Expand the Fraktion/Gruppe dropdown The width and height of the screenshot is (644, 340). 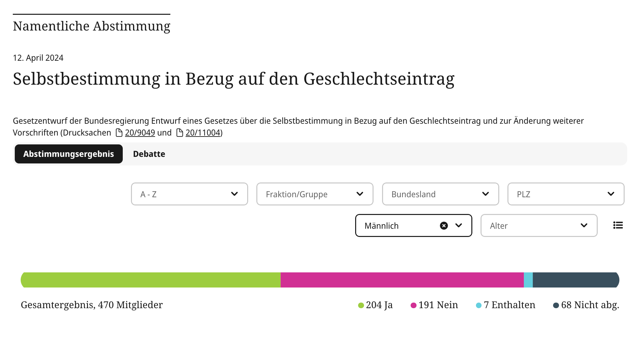315,194
